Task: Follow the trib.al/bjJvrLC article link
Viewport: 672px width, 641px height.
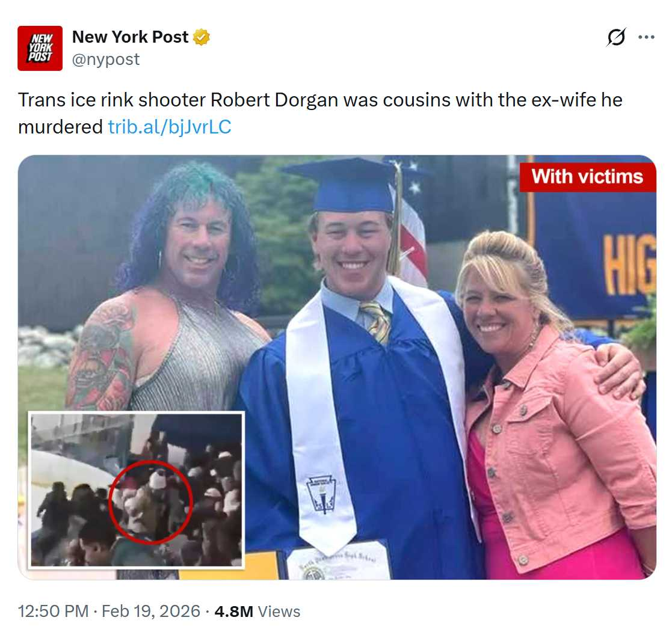Action: pyautogui.click(x=170, y=127)
